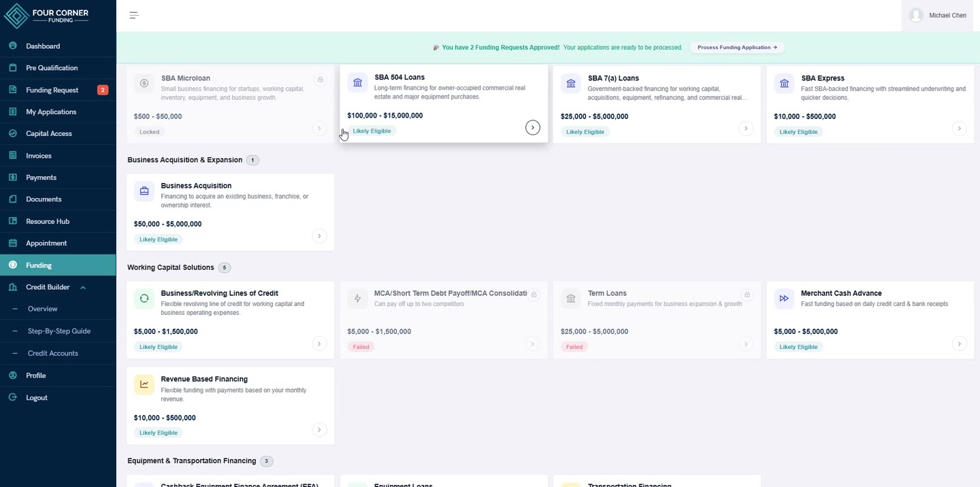Image resolution: width=980 pixels, height=487 pixels.
Task: Click the Business Acquisition briefcase icon
Action: (144, 191)
